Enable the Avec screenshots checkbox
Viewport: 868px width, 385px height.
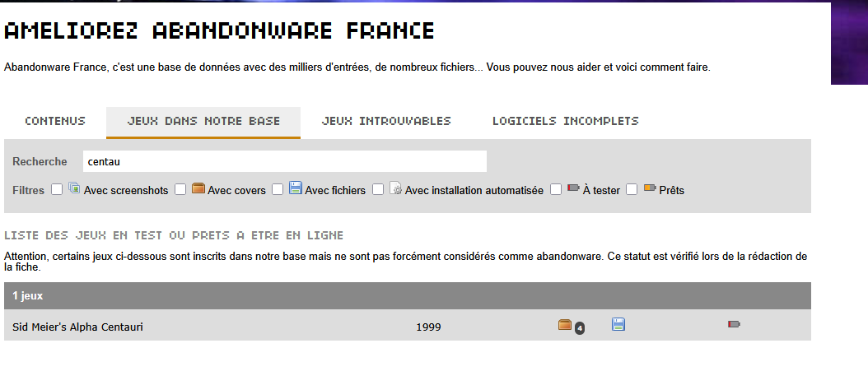click(57, 190)
